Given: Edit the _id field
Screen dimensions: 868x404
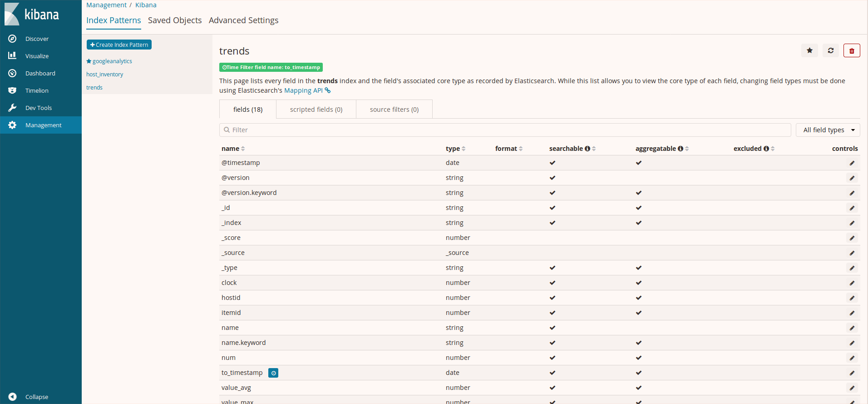Looking at the screenshot, I should click(x=852, y=208).
